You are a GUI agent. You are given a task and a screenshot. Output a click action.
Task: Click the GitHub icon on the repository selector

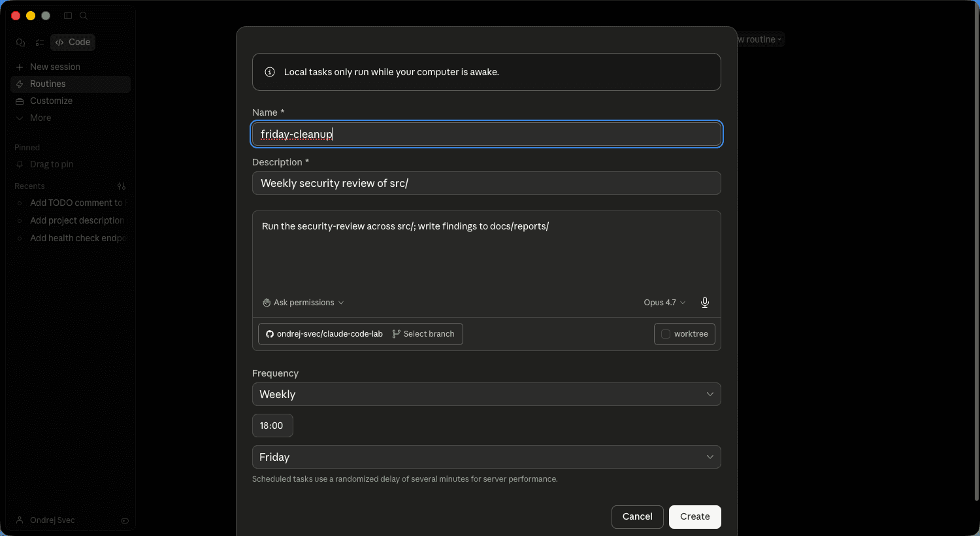click(269, 333)
